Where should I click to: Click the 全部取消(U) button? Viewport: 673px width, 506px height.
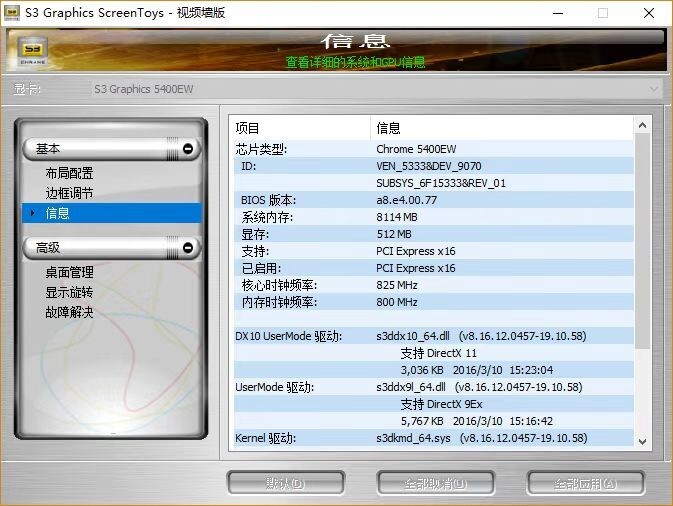[x=436, y=483]
